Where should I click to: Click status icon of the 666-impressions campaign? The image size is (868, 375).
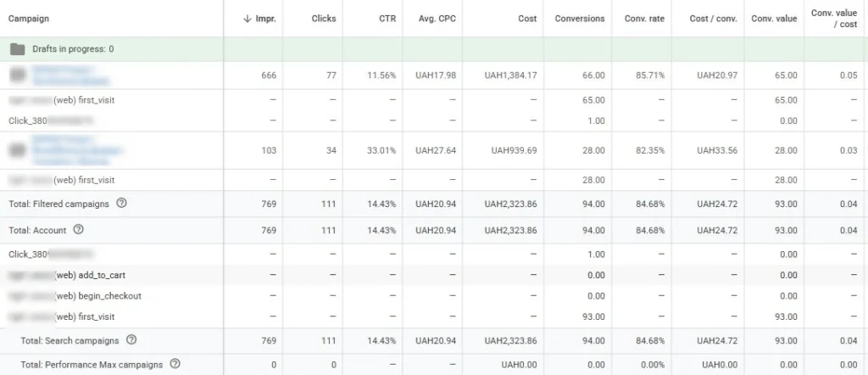click(x=17, y=76)
